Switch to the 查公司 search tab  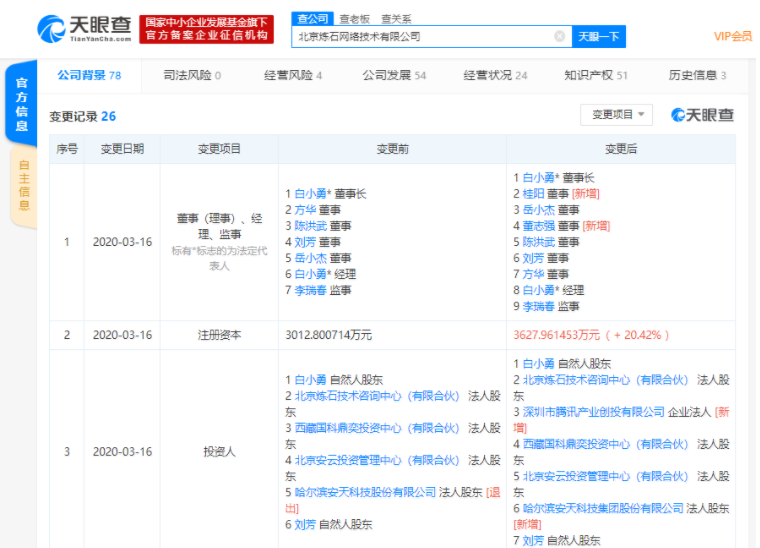pos(313,19)
